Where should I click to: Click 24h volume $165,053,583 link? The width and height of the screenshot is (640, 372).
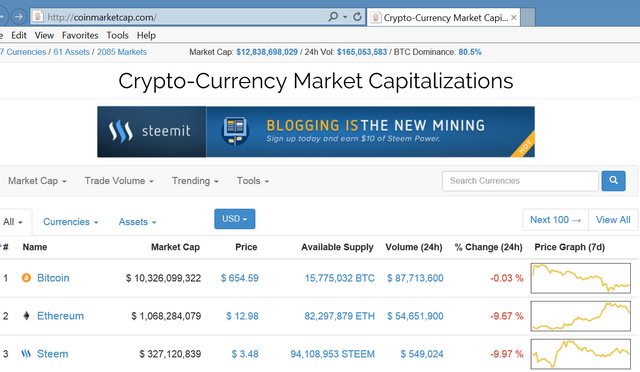pos(362,52)
